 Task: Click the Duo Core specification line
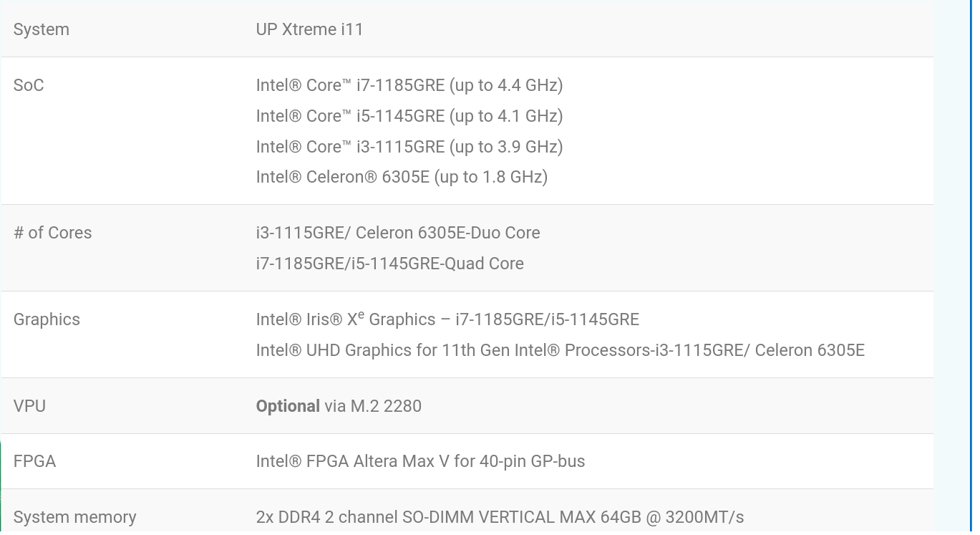[398, 233]
